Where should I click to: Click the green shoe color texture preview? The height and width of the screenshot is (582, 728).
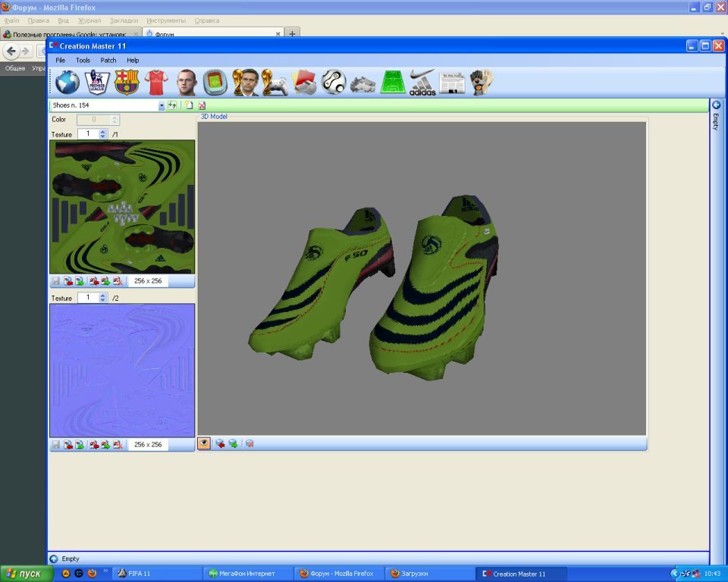tap(122, 207)
